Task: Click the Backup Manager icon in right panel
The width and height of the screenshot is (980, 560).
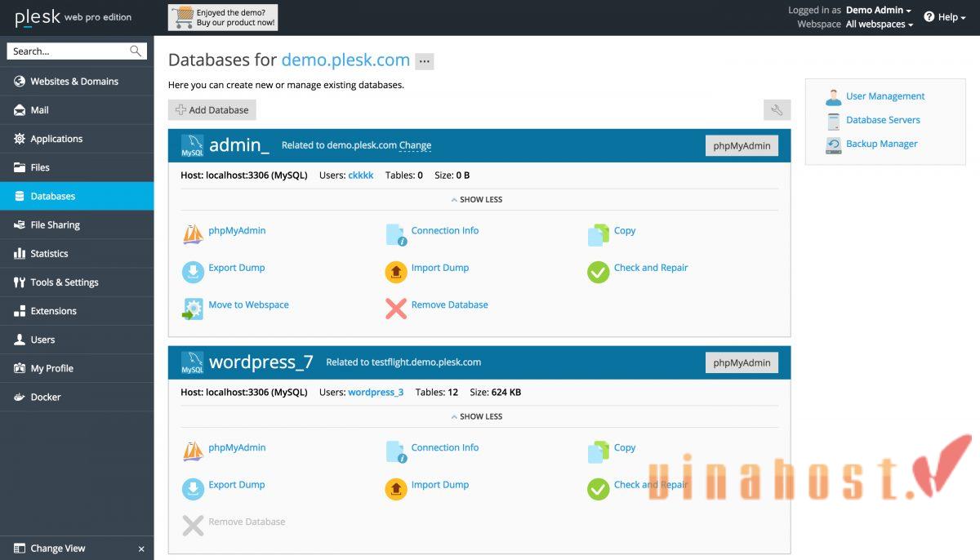Action: (833, 145)
